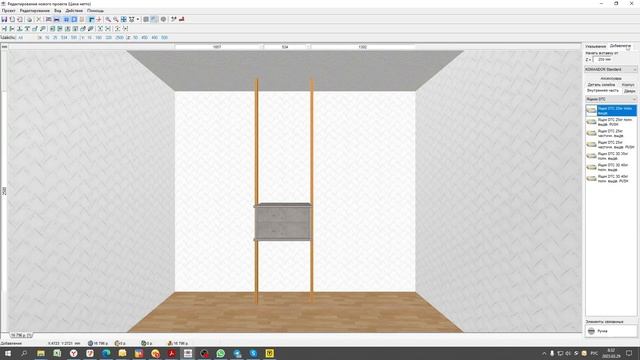Open the Microsoft Edge taskbar icon
640x360 pixels.
tap(106, 353)
